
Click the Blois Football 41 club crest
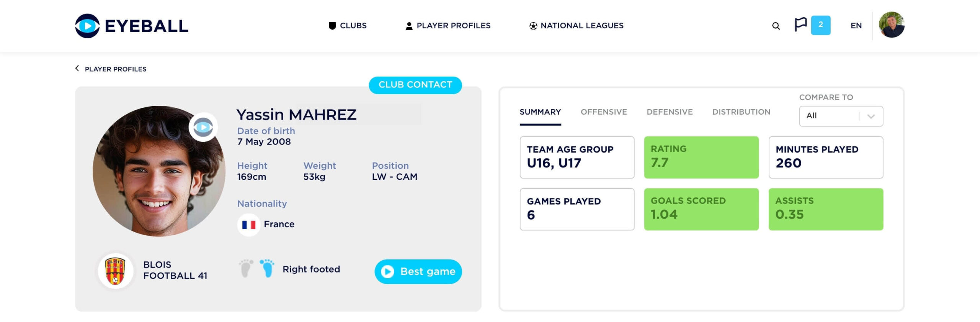[115, 271]
